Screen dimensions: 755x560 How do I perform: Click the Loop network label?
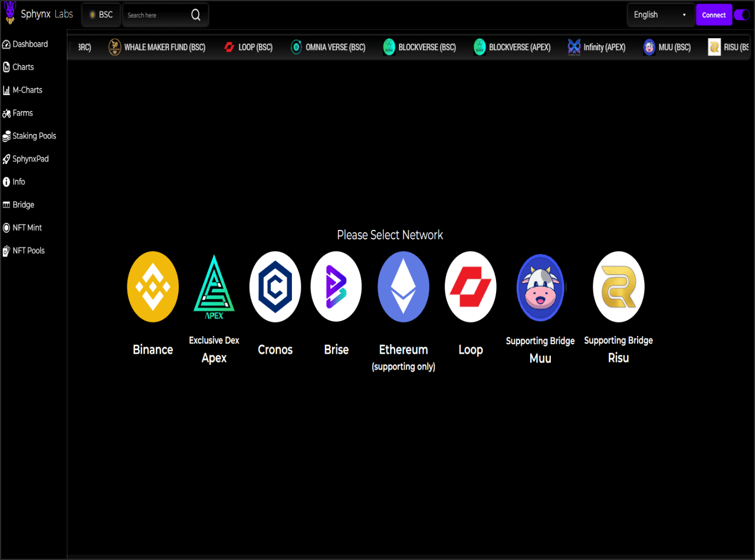coord(471,350)
